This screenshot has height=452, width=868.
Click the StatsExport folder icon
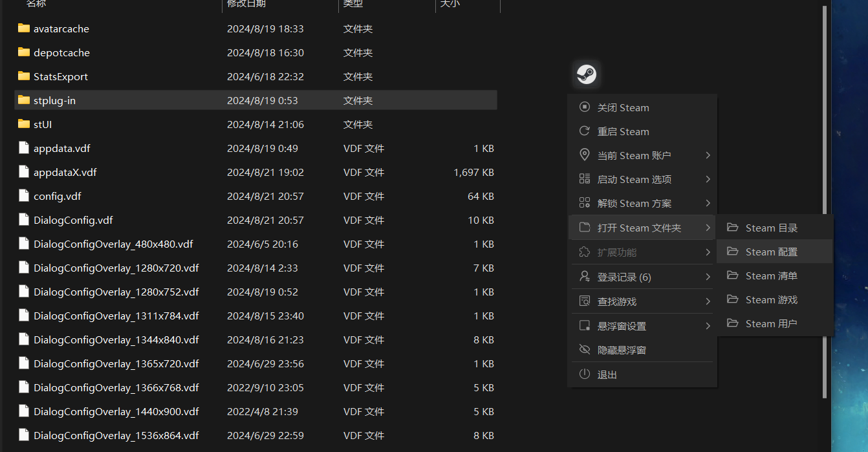point(24,76)
